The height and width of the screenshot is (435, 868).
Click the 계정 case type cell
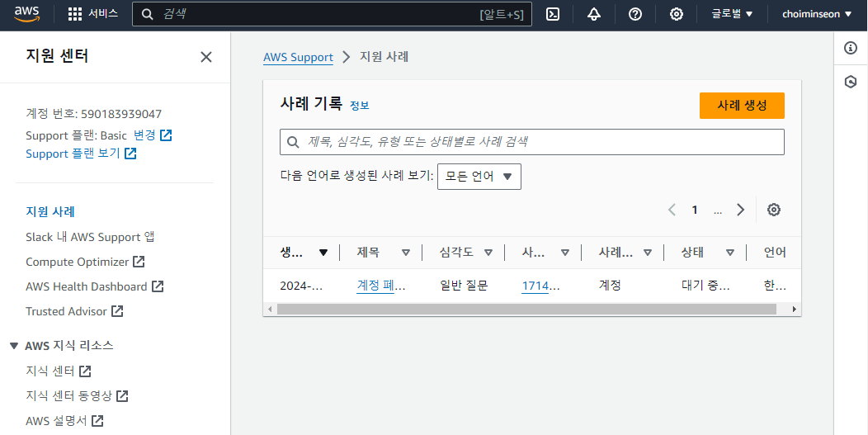click(610, 286)
